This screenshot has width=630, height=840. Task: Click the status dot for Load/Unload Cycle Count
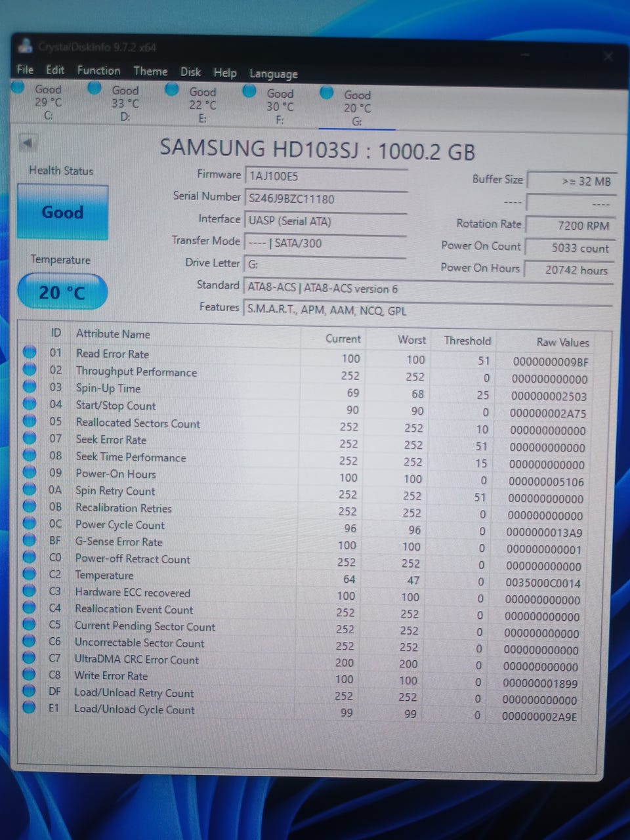29,707
